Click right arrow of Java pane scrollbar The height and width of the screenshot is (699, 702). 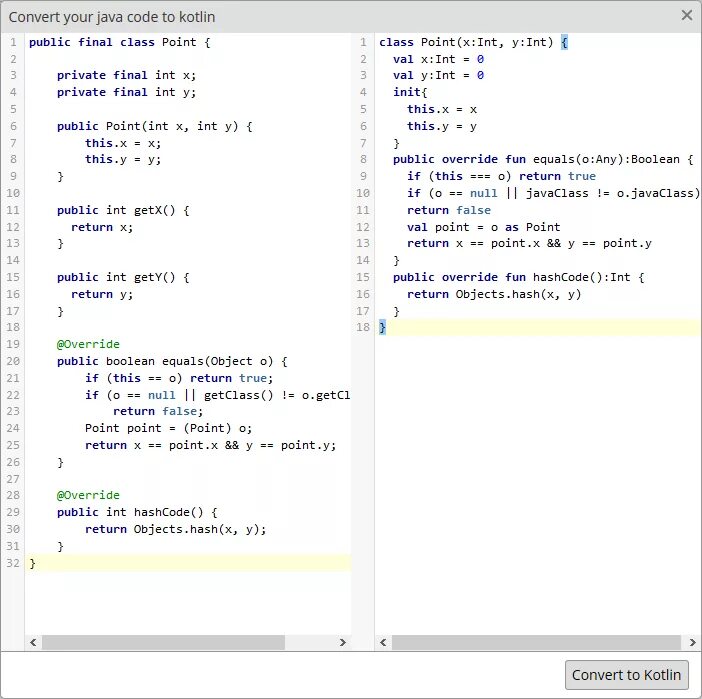342,642
